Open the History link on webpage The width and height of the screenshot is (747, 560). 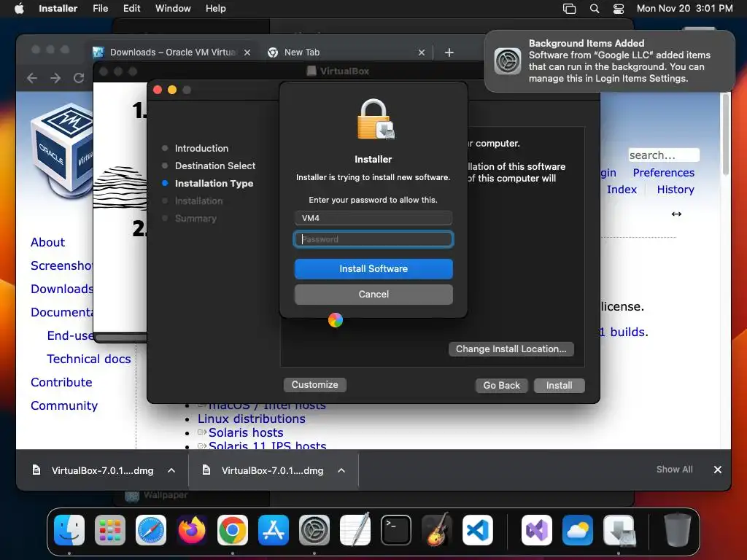pos(676,190)
